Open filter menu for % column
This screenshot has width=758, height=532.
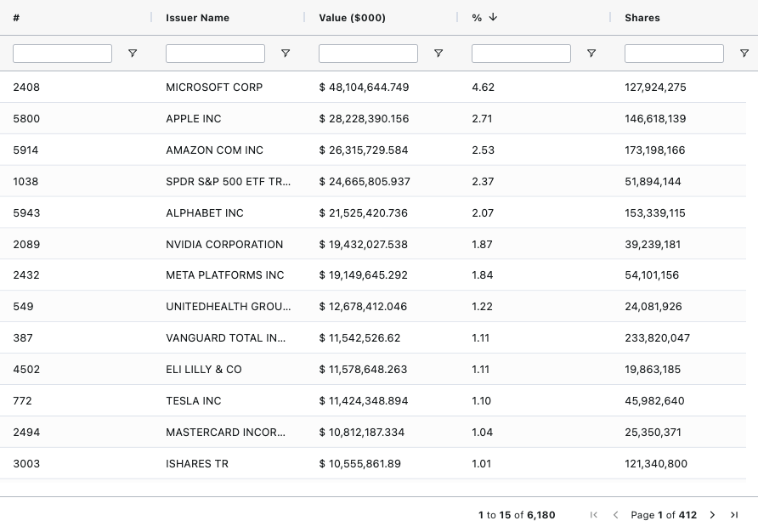[591, 54]
